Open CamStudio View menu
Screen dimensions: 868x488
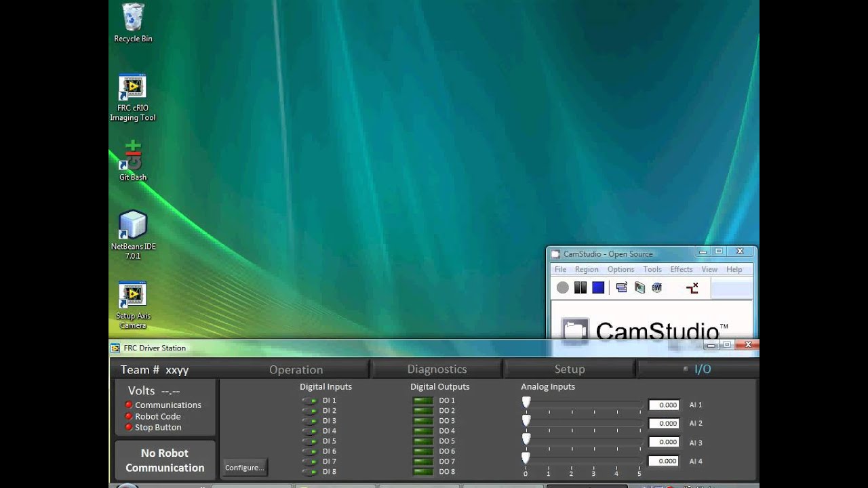pyautogui.click(x=709, y=269)
